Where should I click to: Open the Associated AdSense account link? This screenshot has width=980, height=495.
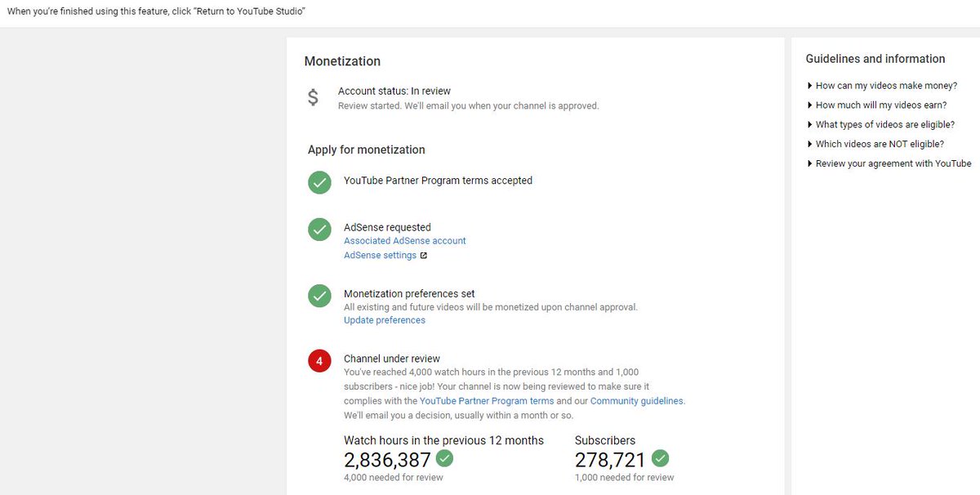tap(405, 241)
